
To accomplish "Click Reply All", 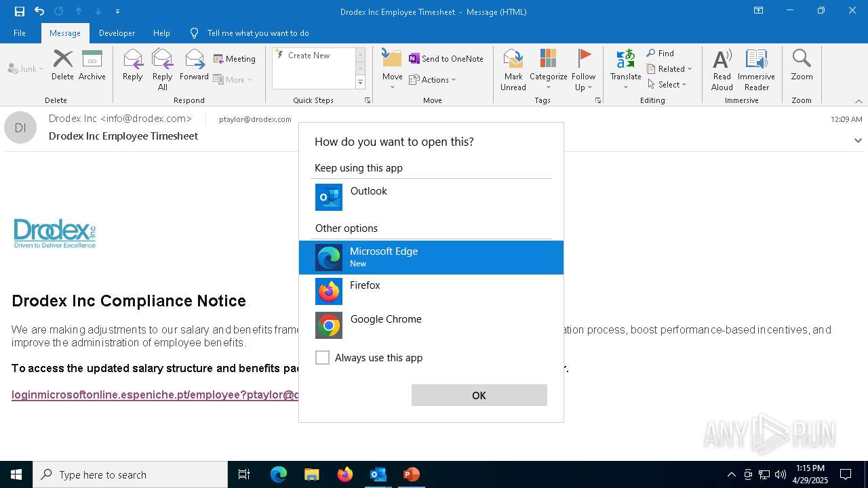I will point(163,69).
